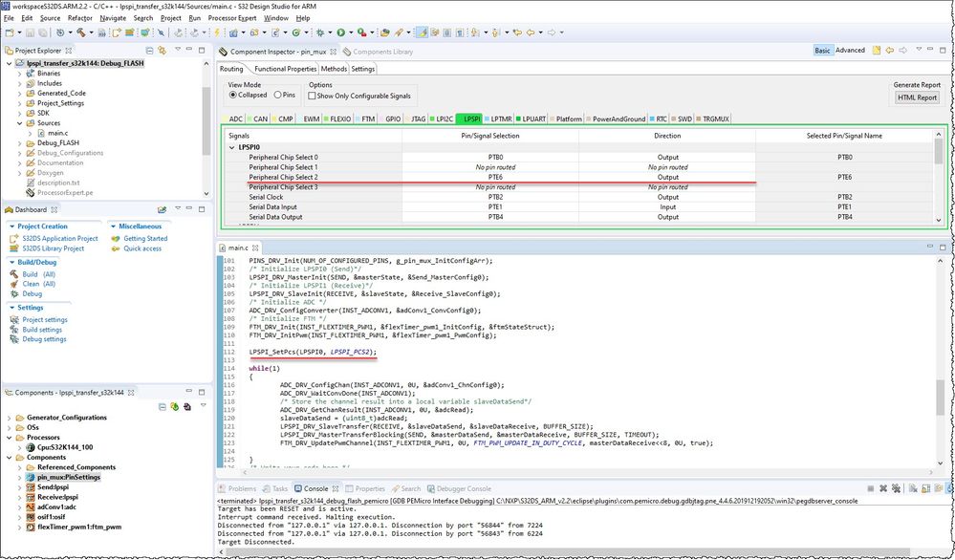
Task: Select the FLEXIO peripheral tab
Action: (337, 118)
